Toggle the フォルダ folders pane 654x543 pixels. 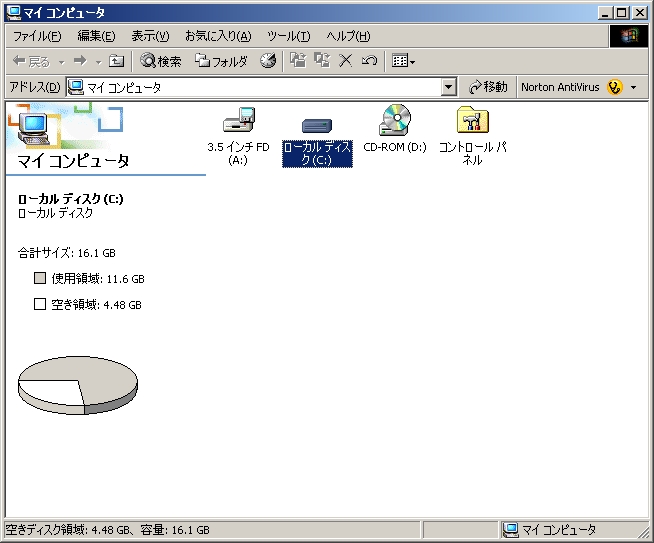point(221,61)
